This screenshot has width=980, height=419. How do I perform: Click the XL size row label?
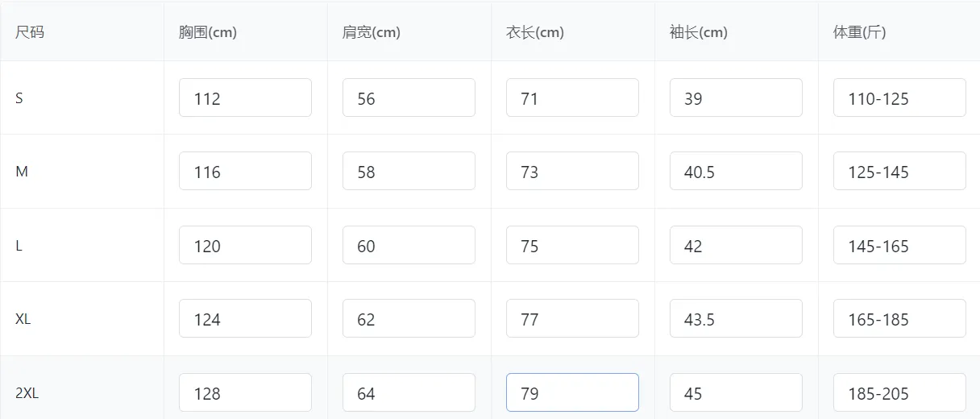[x=23, y=319]
